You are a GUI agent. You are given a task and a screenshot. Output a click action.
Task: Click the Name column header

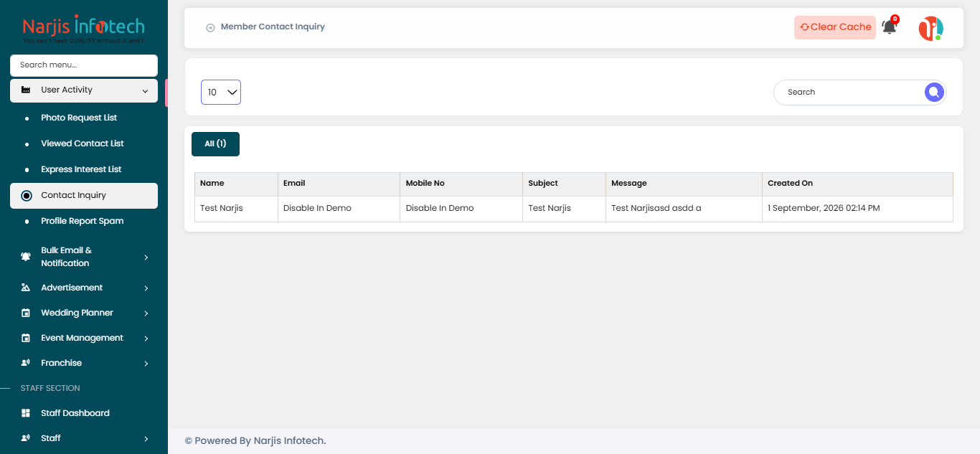point(236,184)
